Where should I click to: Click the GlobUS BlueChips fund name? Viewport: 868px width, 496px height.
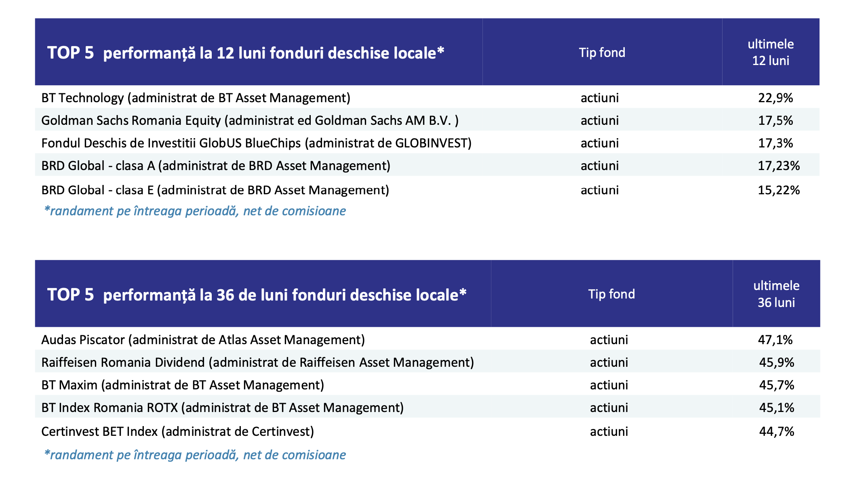coord(256,143)
